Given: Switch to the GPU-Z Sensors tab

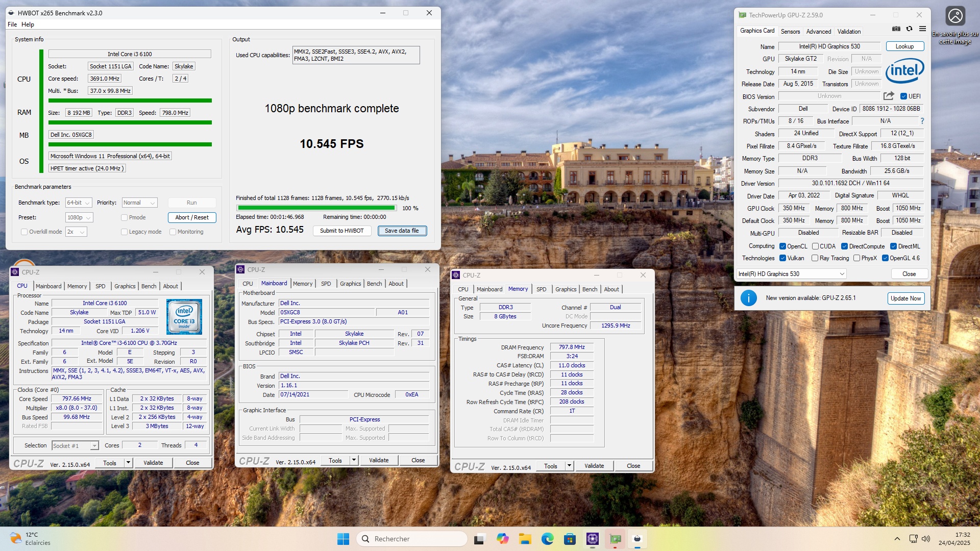Looking at the screenshot, I should coord(790,31).
